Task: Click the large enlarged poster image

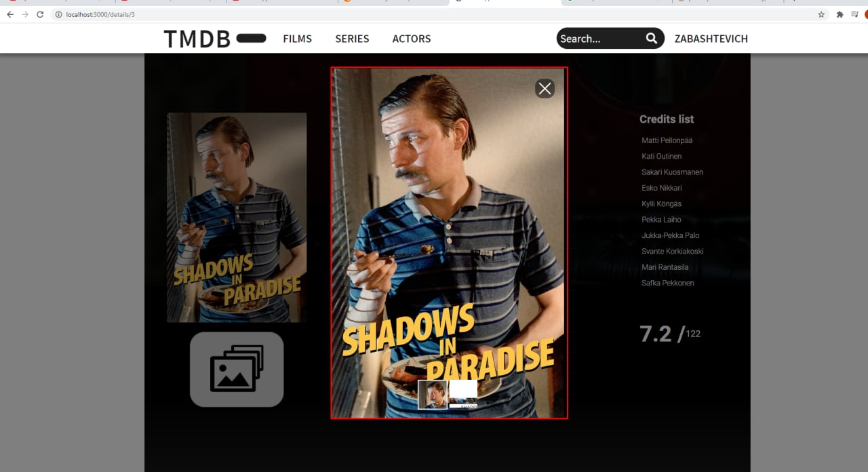Action: pyautogui.click(x=449, y=243)
